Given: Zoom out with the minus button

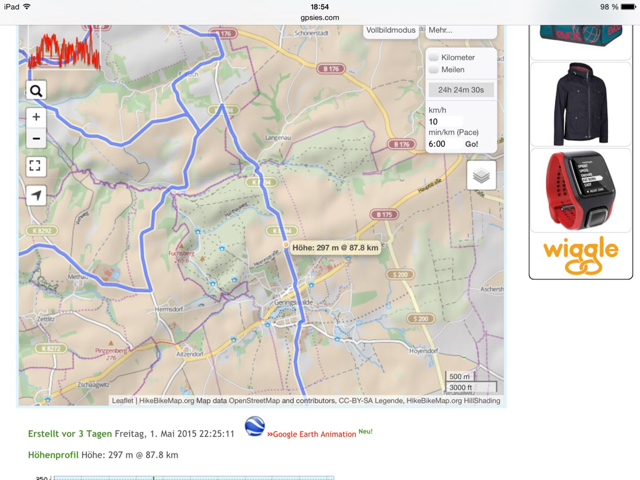Looking at the screenshot, I should (x=36, y=139).
